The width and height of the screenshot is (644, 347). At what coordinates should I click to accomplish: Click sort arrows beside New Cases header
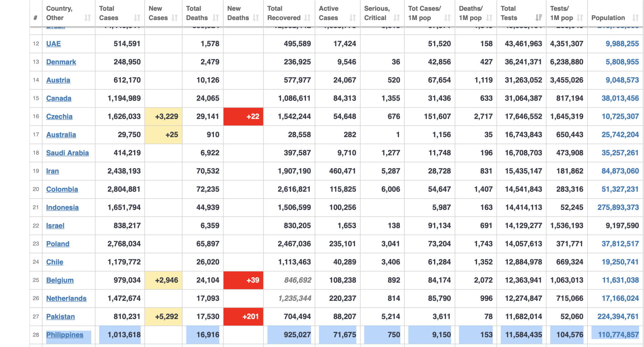(175, 18)
